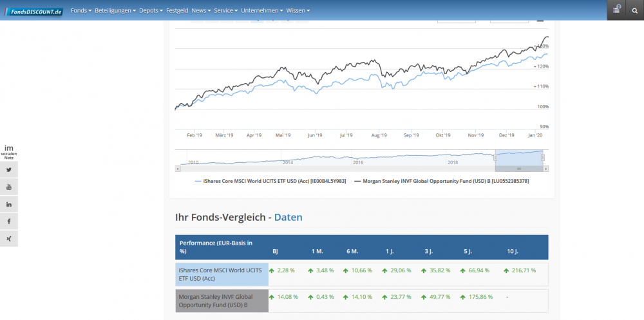
Task: Click the 'Performance (EUR-Basis in %)' header
Action: coord(216,247)
